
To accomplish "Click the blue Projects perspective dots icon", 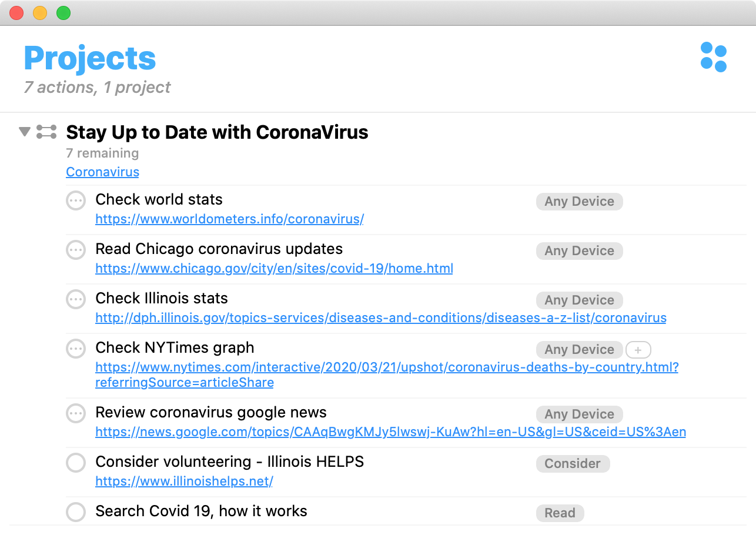I will [714, 58].
